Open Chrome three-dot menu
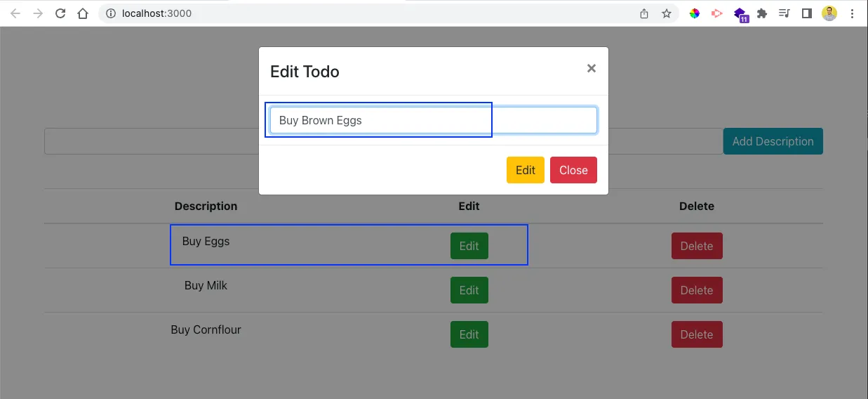Viewport: 868px width, 399px height. (852, 13)
